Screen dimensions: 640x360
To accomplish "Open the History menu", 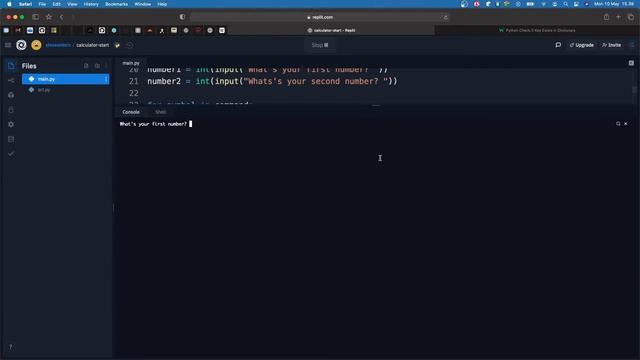I will [91, 4].
